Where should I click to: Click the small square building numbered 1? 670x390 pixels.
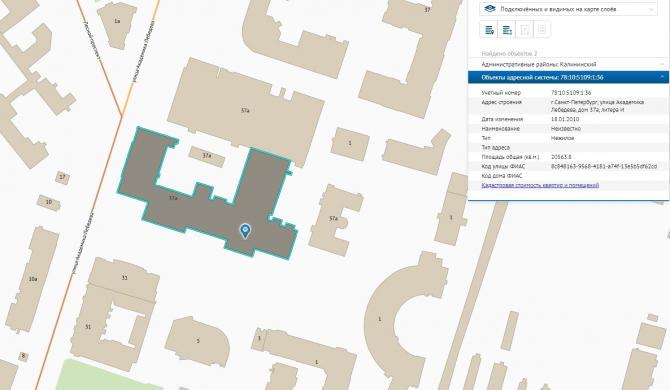click(x=350, y=144)
